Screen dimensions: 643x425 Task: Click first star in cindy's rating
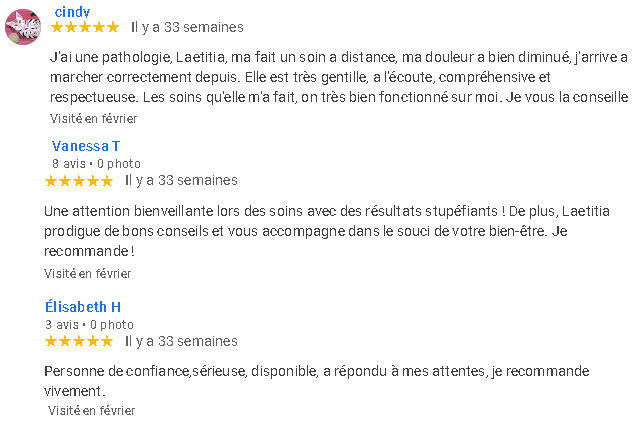click(57, 27)
